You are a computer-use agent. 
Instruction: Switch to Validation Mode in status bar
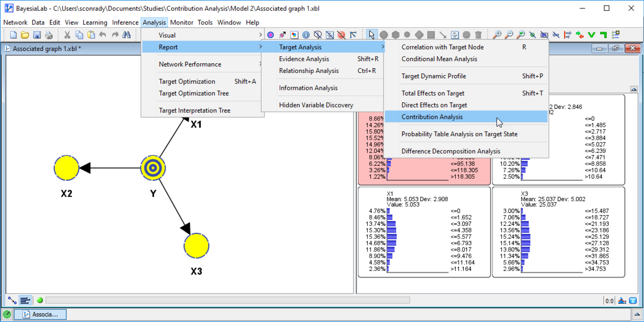25,301
